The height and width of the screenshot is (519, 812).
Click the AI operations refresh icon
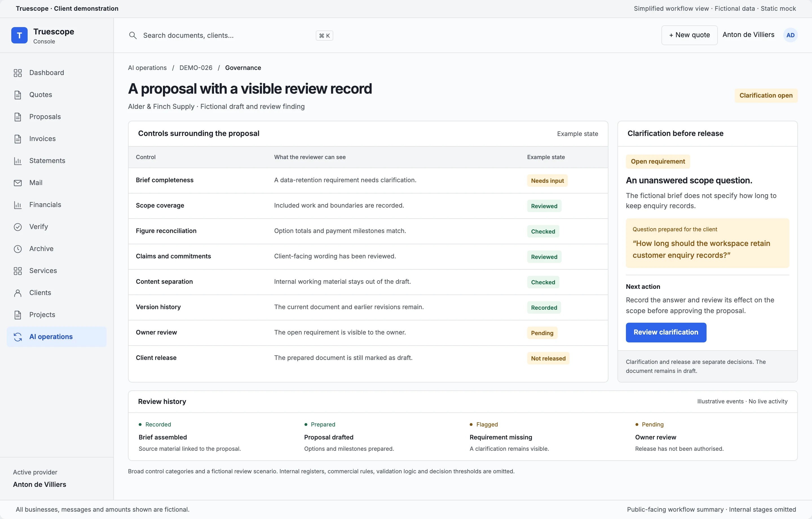tap(17, 337)
